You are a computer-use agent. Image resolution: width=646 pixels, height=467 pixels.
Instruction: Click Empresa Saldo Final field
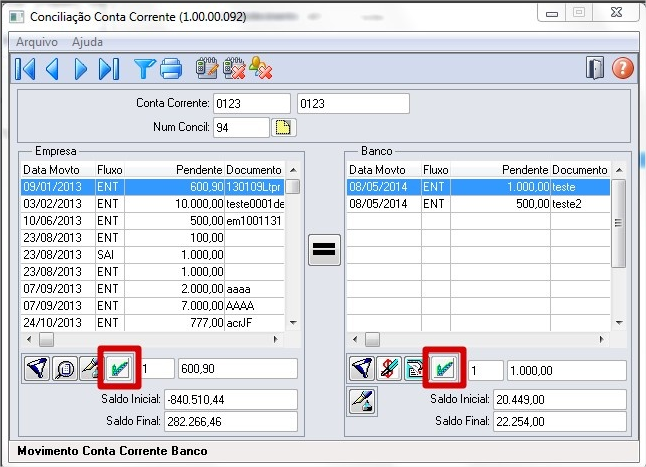[231, 422]
